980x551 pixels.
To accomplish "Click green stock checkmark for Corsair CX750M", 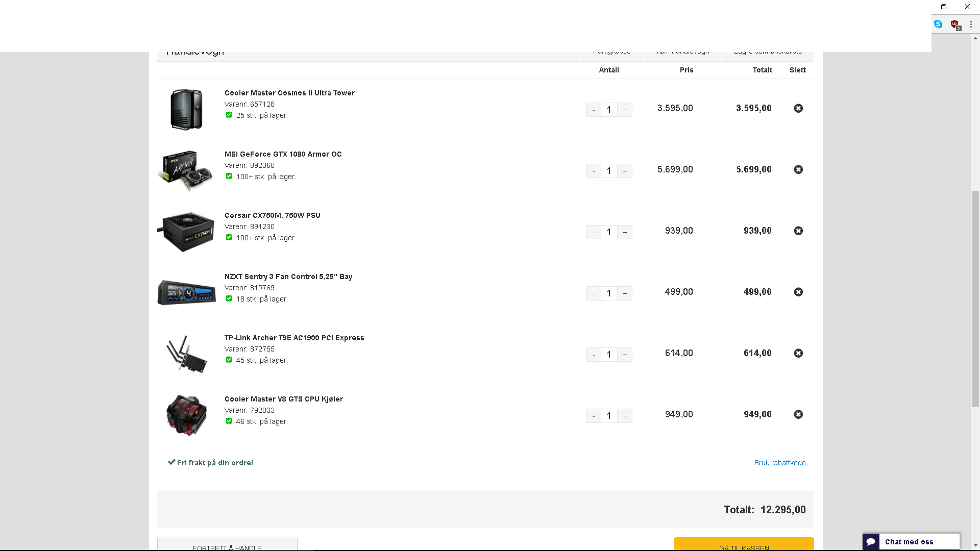I will tap(229, 237).
